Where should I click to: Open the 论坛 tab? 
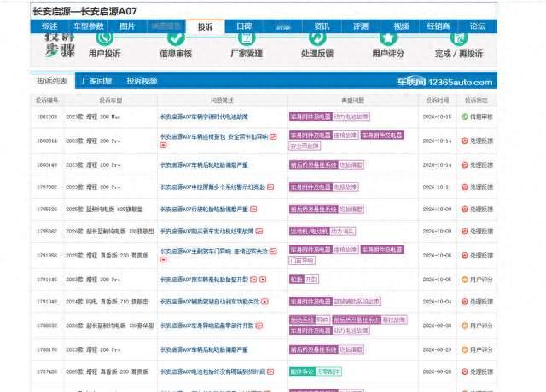pyautogui.click(x=478, y=26)
